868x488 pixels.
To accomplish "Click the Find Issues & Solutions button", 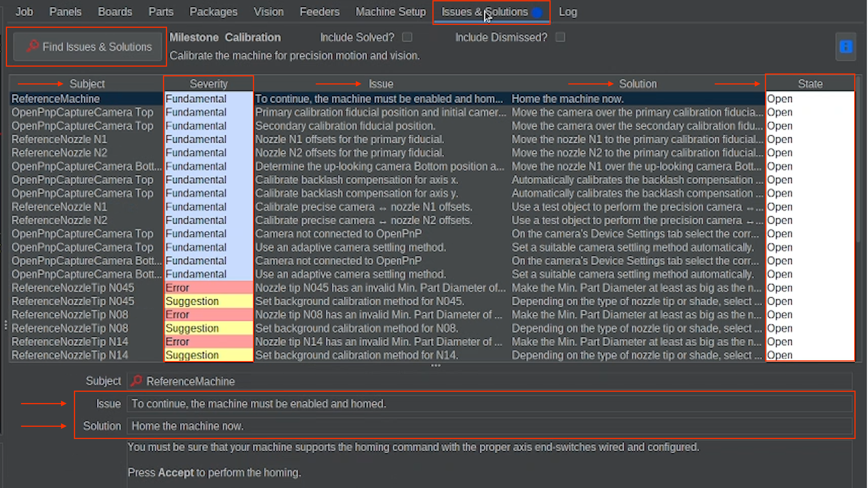I will 88,47.
